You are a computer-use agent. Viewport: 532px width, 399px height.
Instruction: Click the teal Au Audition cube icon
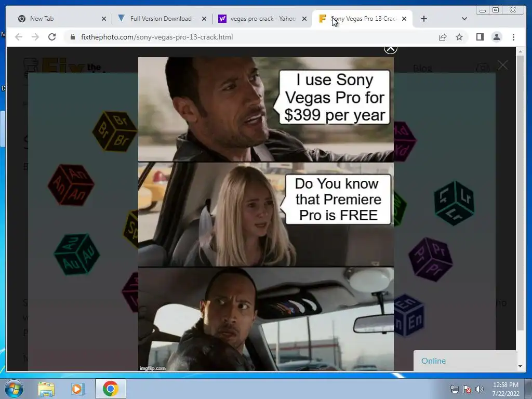click(x=77, y=254)
